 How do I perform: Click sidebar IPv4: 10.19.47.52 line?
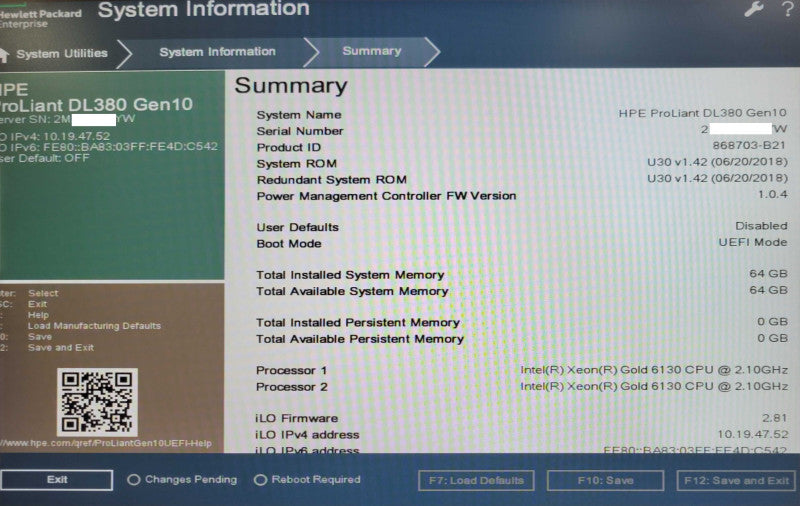pos(55,136)
